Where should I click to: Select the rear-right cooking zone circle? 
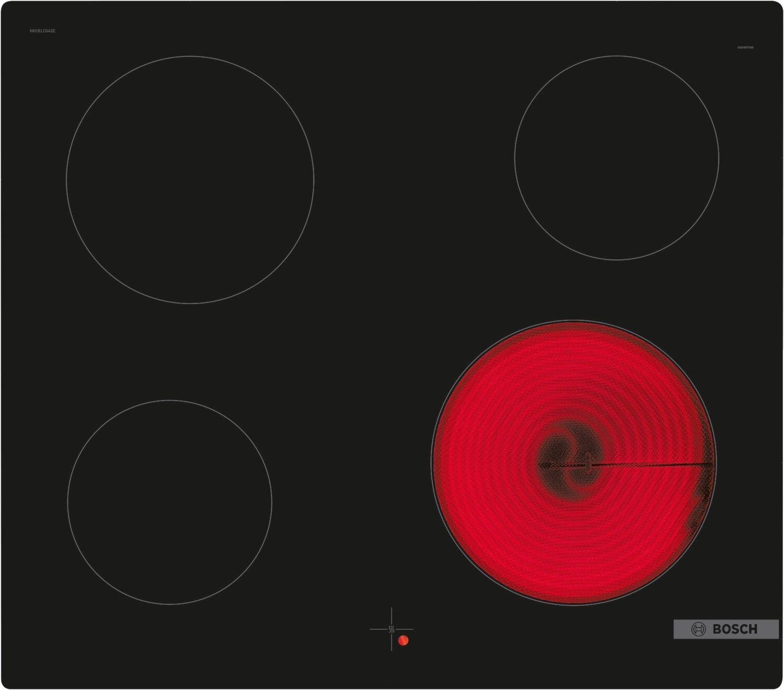pos(616,157)
